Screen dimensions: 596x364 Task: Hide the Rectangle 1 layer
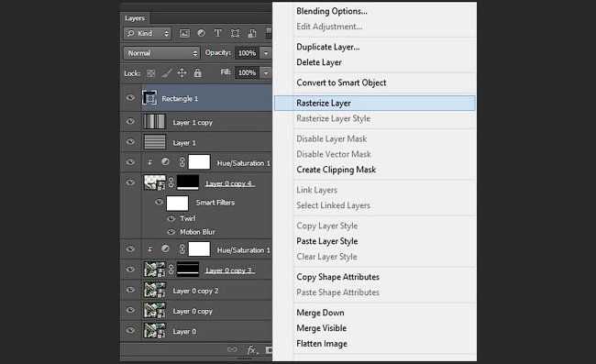click(130, 98)
